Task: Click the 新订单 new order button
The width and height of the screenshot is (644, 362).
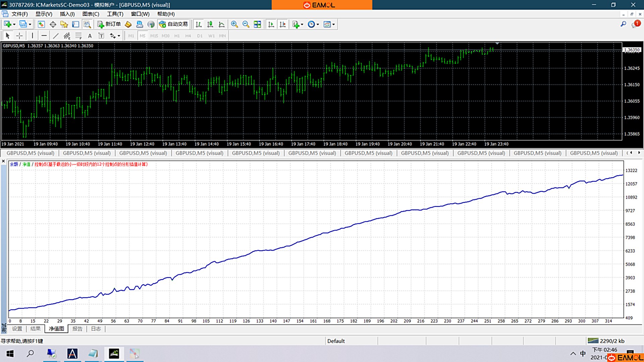Action: 109,24
